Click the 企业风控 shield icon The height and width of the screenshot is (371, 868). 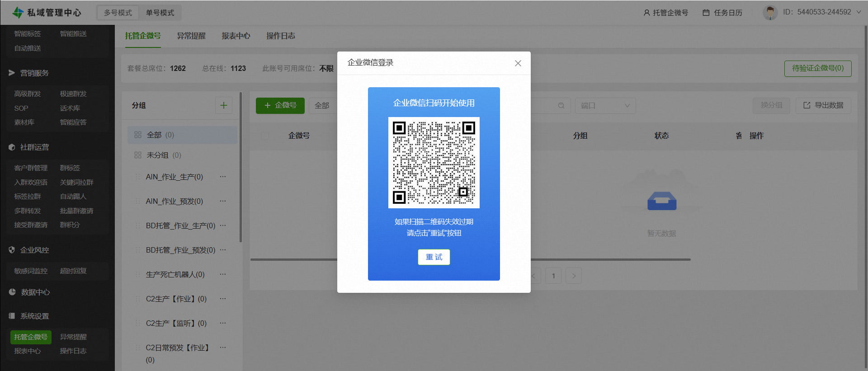point(12,250)
